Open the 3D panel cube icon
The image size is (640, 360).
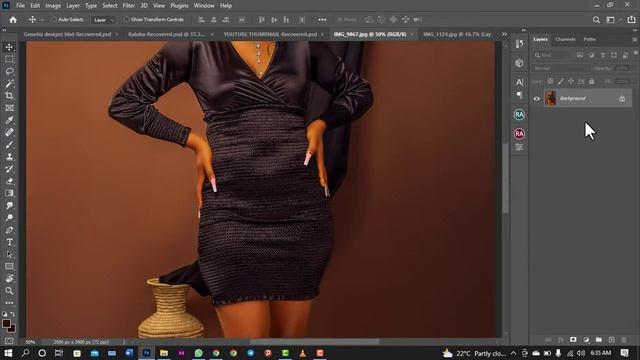tap(519, 63)
